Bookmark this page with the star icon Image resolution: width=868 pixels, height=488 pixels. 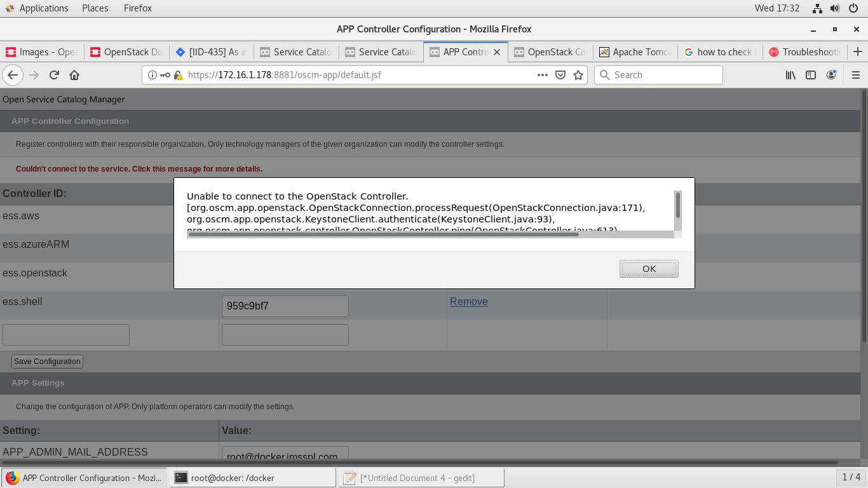(578, 75)
